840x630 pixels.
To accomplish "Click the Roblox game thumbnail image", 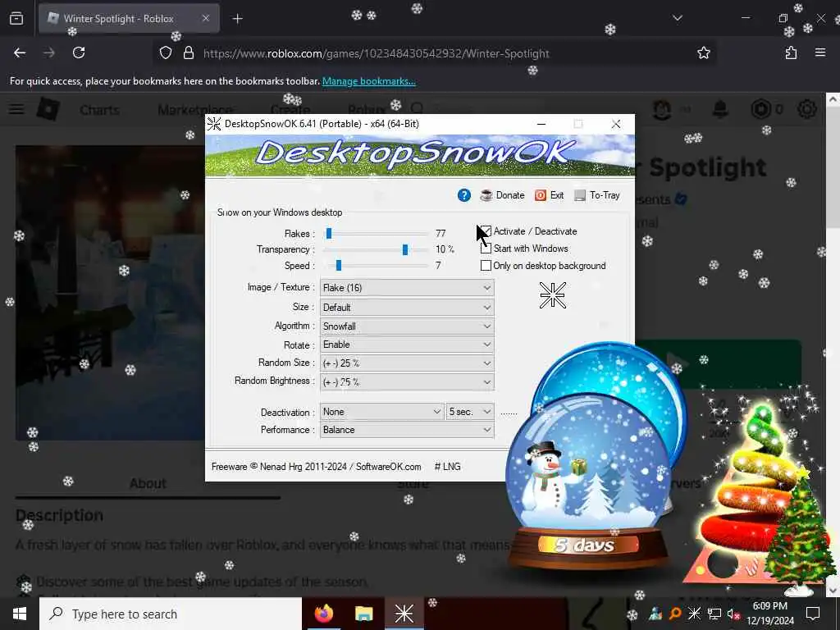I will coord(110,293).
